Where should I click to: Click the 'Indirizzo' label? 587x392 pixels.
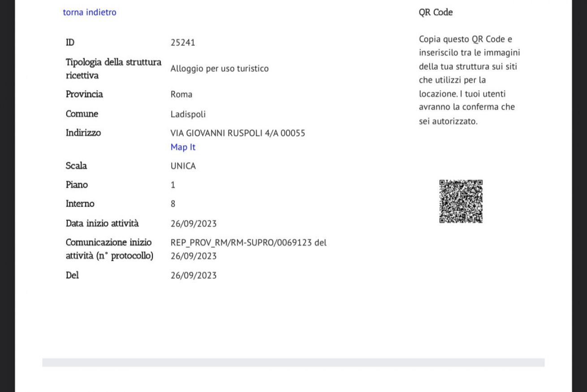point(83,133)
